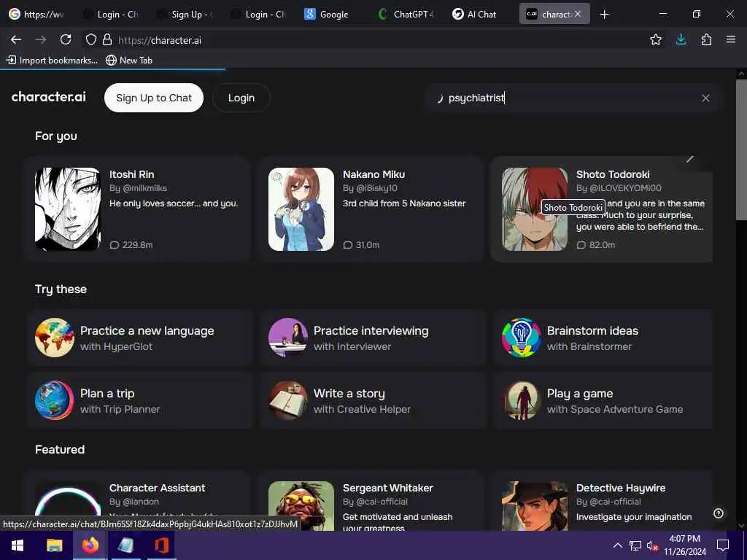Screen dimensions: 747x560
Task: Click the help question mark icon
Action: point(719,513)
